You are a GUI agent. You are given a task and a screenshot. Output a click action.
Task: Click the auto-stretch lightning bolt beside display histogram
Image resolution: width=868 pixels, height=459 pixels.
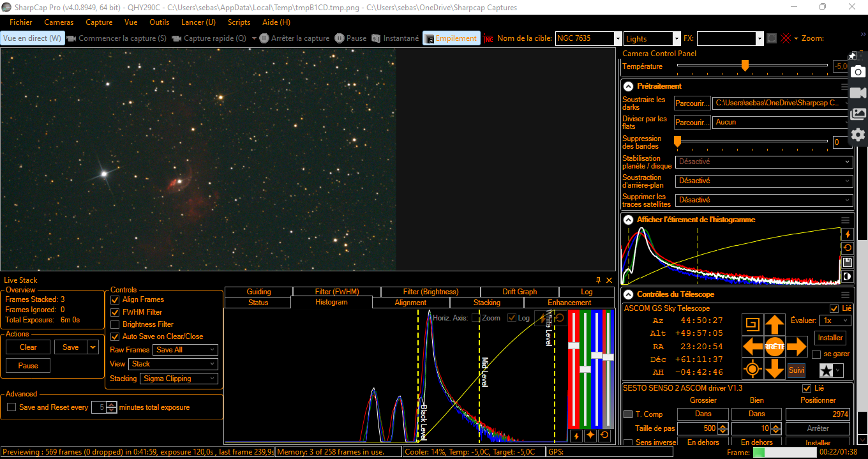[x=848, y=234]
